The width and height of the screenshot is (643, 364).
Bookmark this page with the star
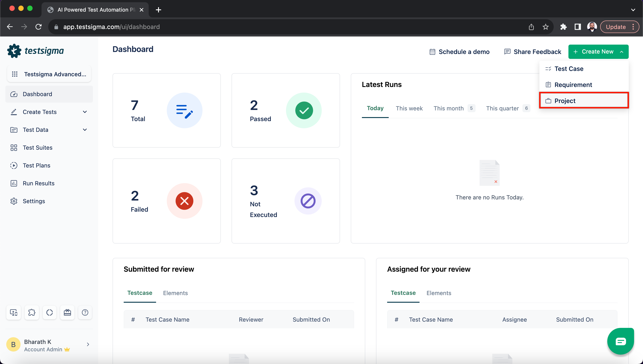tap(545, 27)
